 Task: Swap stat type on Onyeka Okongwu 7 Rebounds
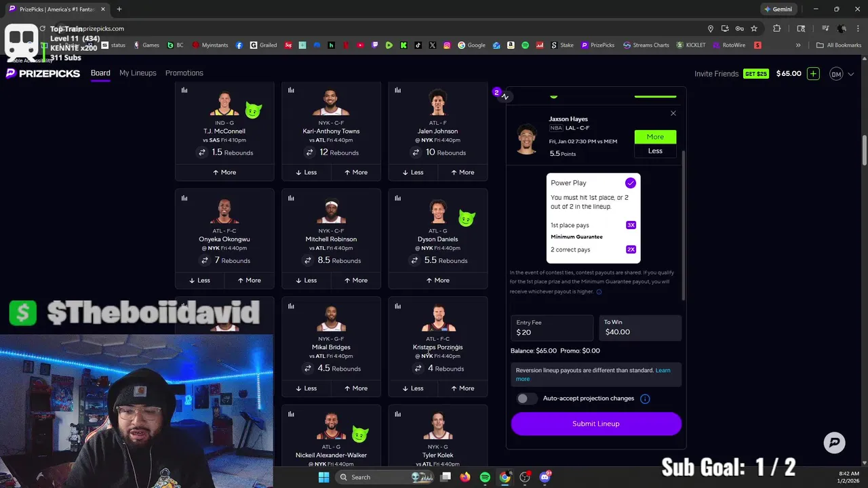(204, 260)
